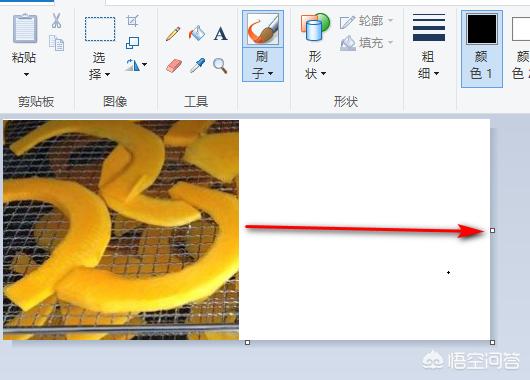Click the Shapes gallery icon
Viewport: 530px width, 380px height.
click(x=315, y=27)
